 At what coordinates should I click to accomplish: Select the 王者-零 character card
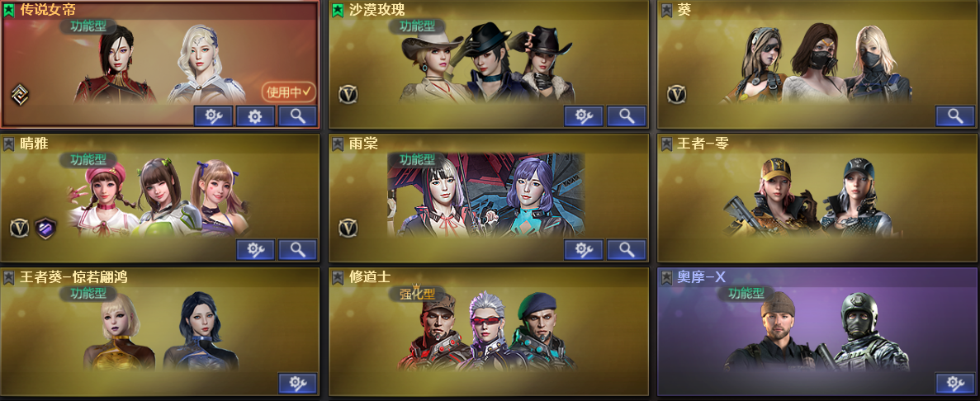coord(817,198)
